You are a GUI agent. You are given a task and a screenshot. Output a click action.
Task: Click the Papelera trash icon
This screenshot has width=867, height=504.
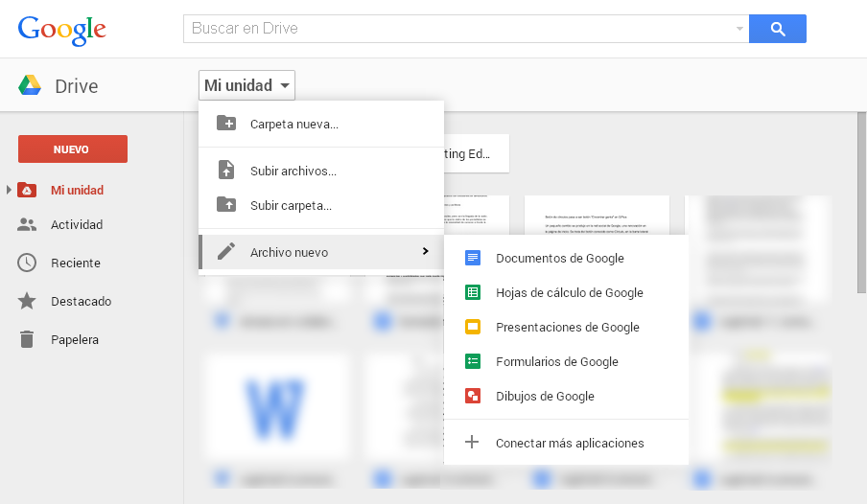tap(27, 339)
